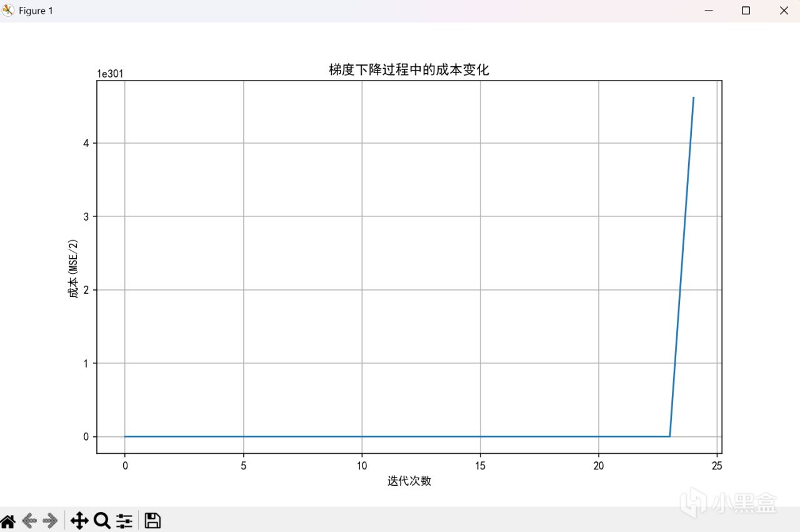Viewport: 800px width, 532px height.
Task: Click the x-axis label 迭代次数
Action: pos(409,481)
